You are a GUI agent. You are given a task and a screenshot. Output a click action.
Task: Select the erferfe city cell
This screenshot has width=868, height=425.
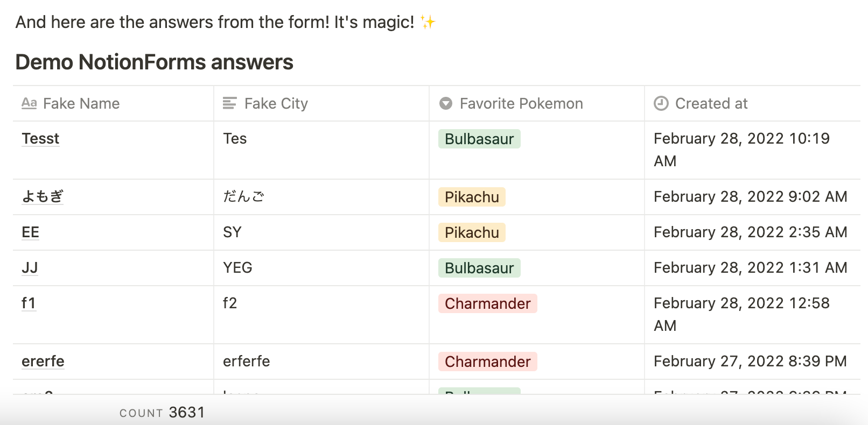coord(247,362)
